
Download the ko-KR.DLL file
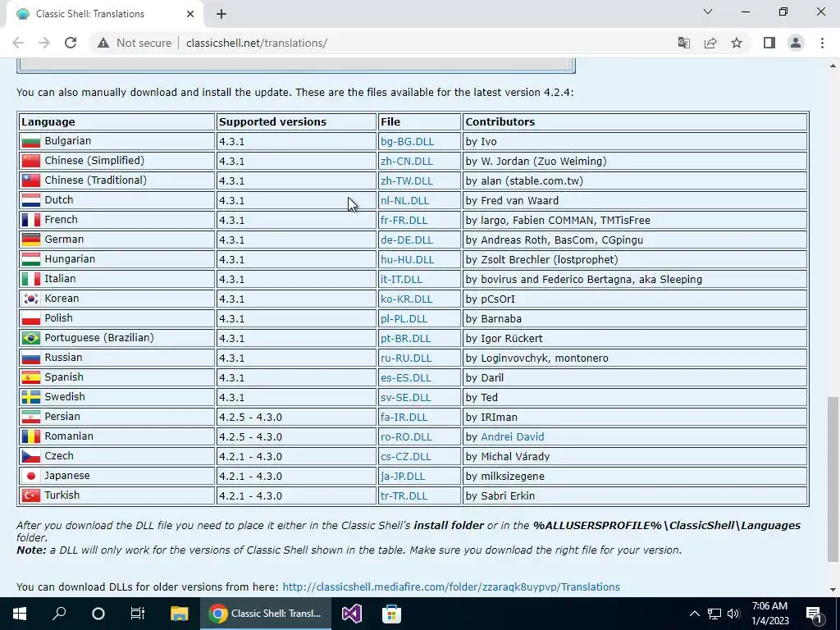click(407, 299)
